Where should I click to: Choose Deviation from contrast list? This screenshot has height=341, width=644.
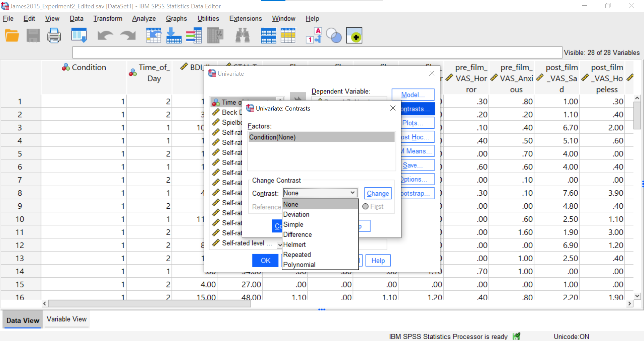click(320, 214)
